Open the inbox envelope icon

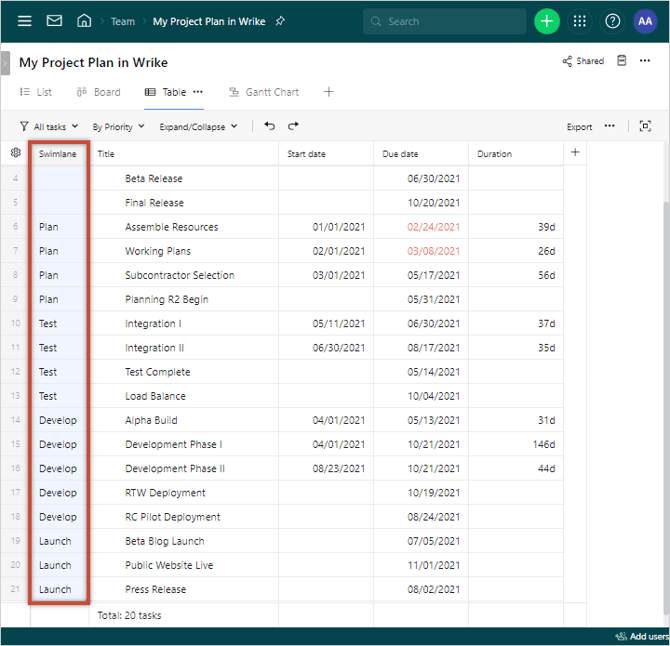[54, 21]
